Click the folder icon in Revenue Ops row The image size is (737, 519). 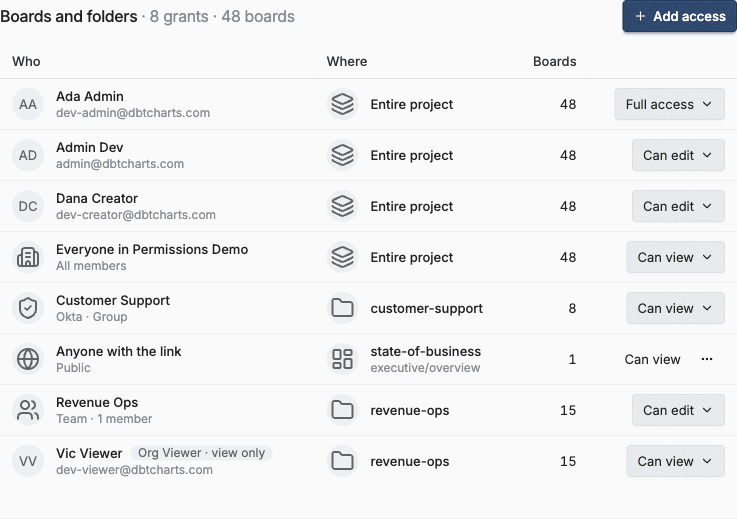tap(342, 410)
